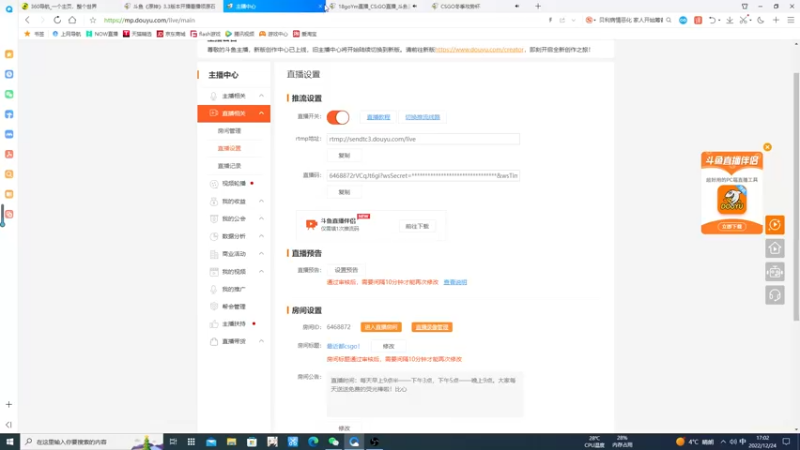Open the Windows Start menu
800x450 pixels.
coord(10,442)
